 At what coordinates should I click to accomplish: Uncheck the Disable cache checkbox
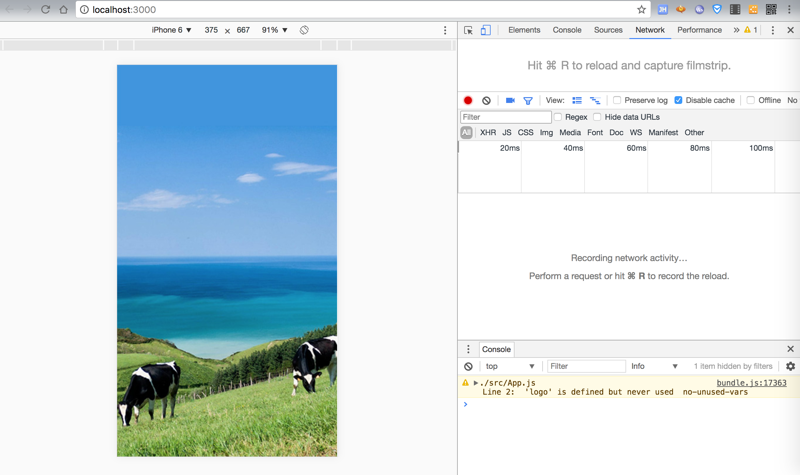pyautogui.click(x=678, y=100)
